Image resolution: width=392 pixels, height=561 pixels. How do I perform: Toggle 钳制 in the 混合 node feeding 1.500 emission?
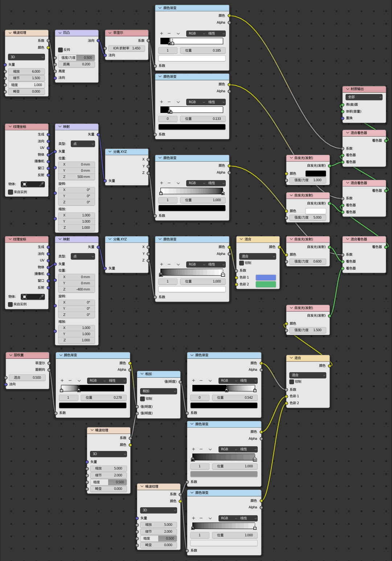(x=291, y=382)
